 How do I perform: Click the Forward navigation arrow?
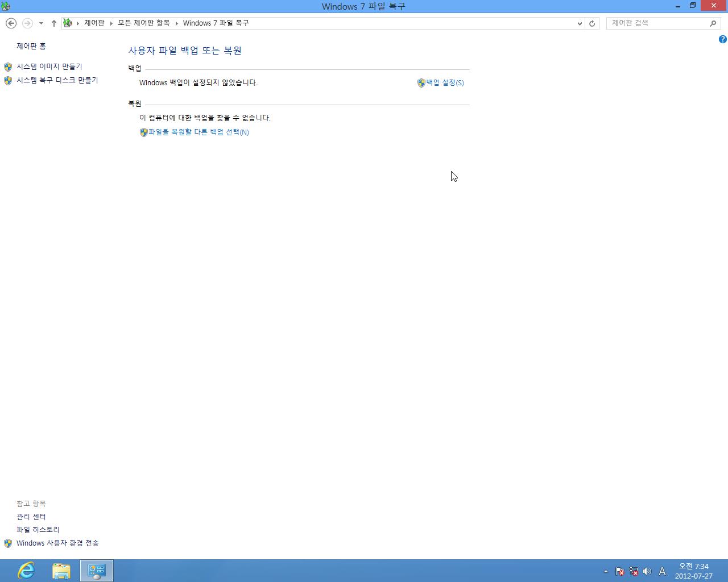point(27,23)
